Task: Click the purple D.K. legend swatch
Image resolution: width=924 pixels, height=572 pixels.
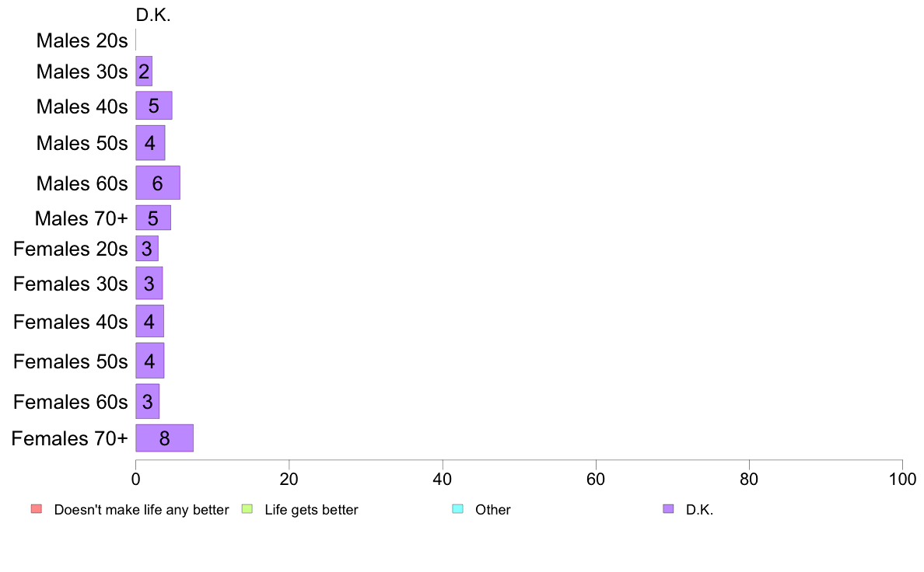Action: tap(668, 509)
